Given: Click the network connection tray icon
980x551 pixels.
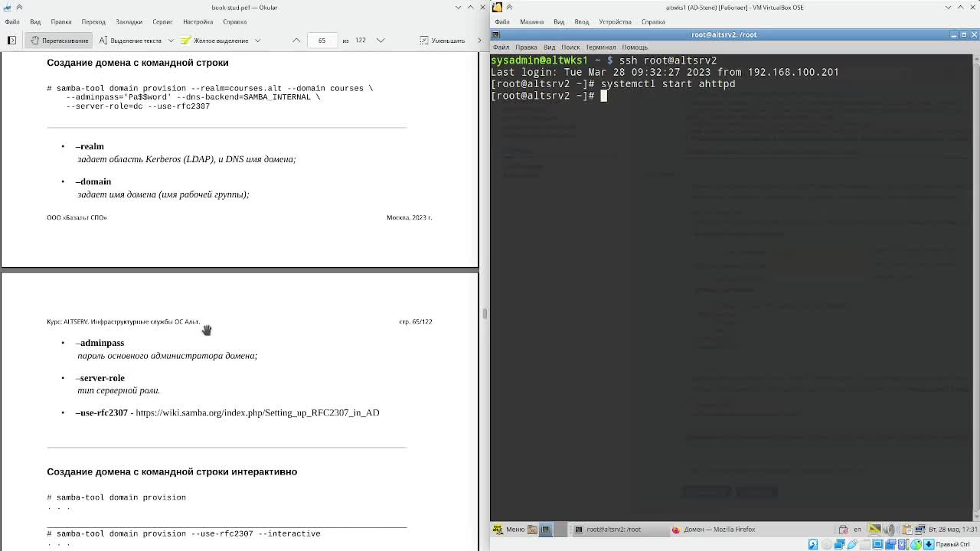Looking at the screenshot, I should 920,529.
